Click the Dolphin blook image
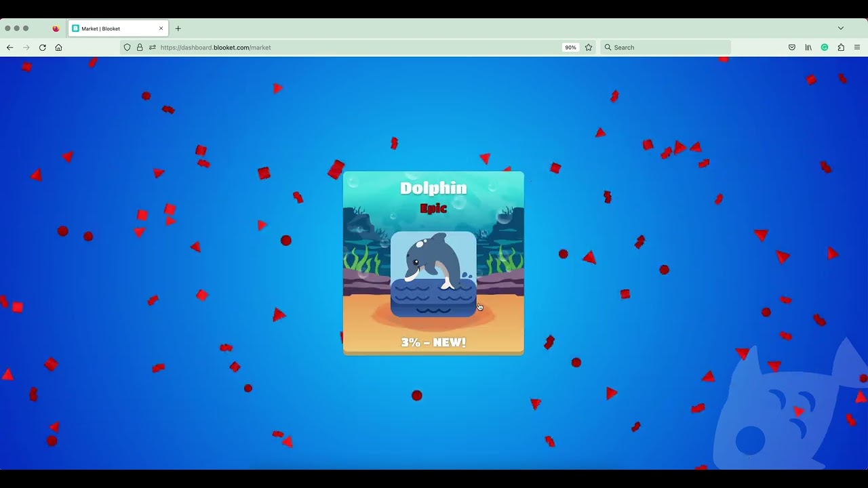The image size is (868, 488). [433, 274]
